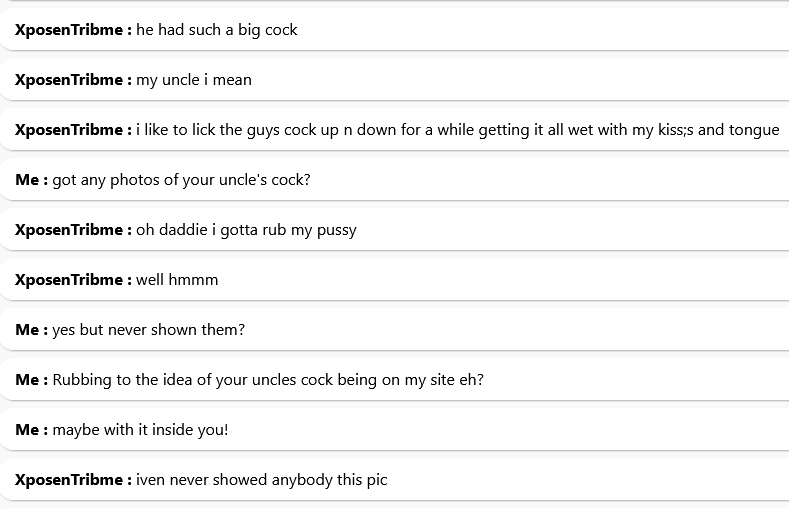The height and width of the screenshot is (509, 789).
Task: Select my message starting 'Rubbing to the idea'
Action: click(268, 380)
